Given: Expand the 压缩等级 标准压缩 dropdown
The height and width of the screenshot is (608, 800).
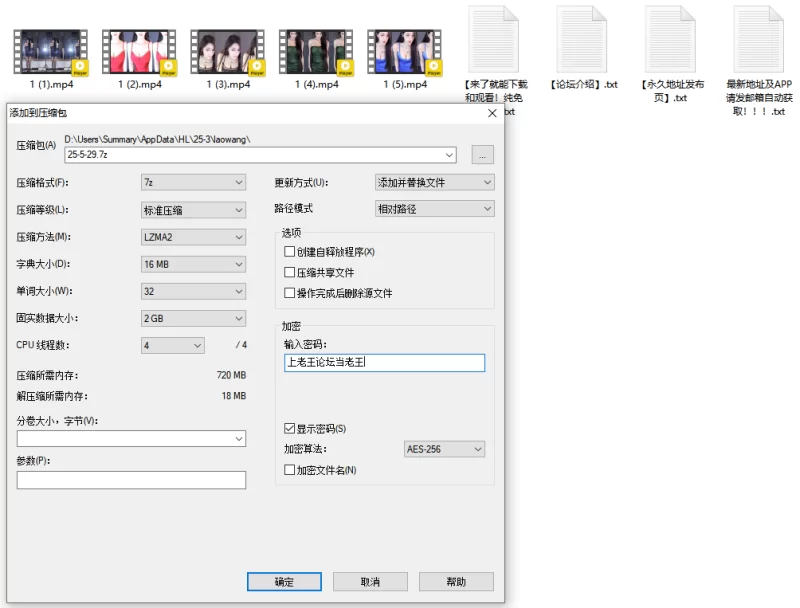Looking at the screenshot, I should pos(193,210).
